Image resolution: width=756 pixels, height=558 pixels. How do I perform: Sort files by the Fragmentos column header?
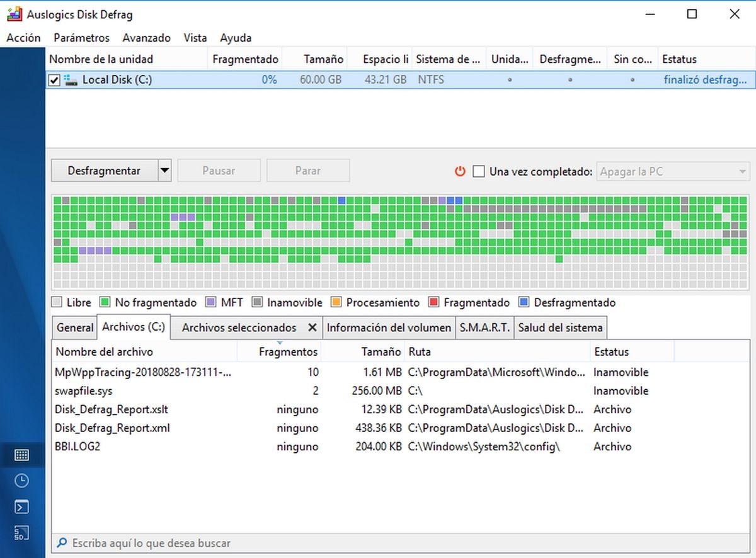click(x=288, y=351)
